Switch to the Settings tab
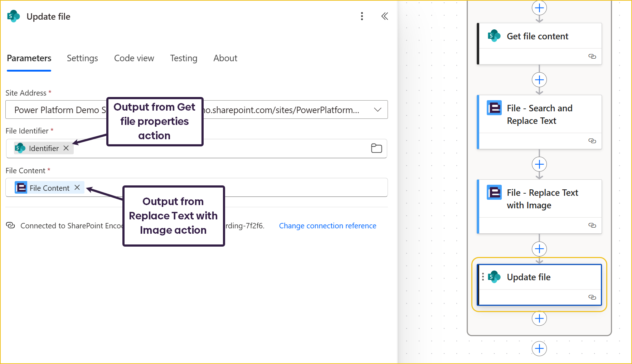The image size is (632, 364). [x=82, y=58]
